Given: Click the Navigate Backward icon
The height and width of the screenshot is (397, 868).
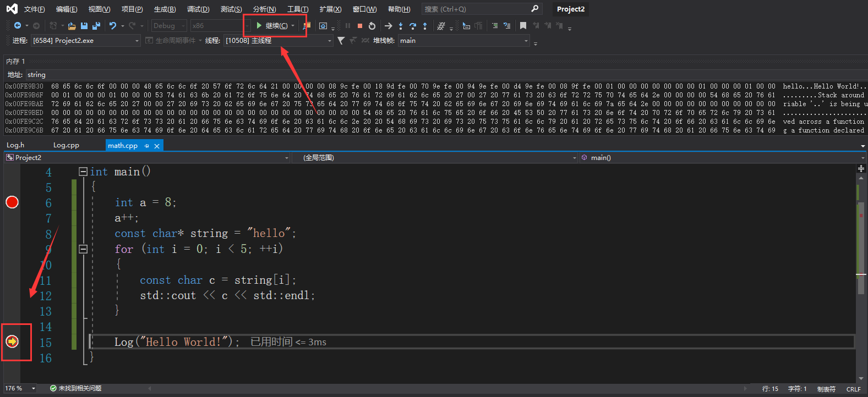Looking at the screenshot, I should [18, 26].
